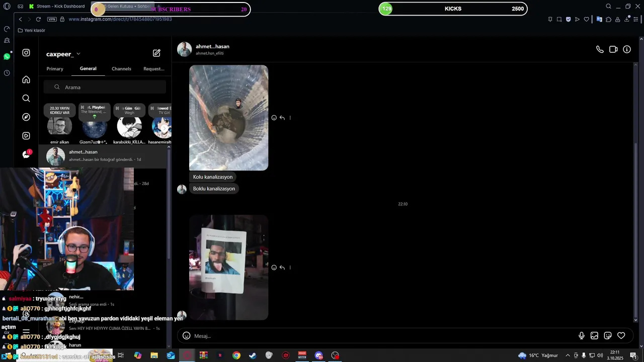The image size is (644, 362).
Task: Switch to Channels inbox tab
Action: click(121, 69)
